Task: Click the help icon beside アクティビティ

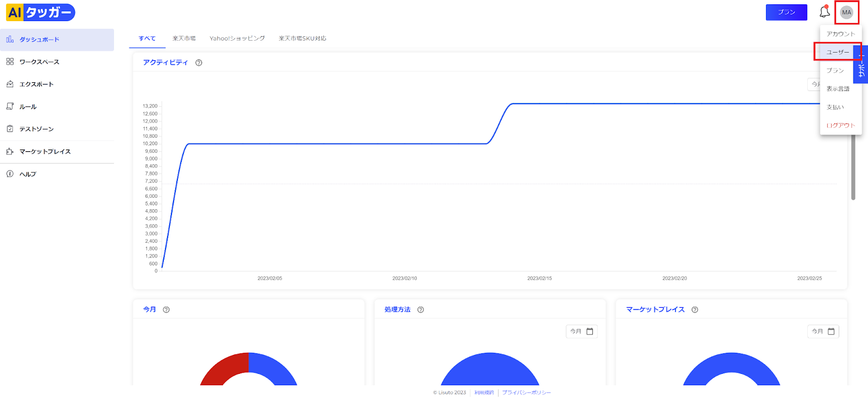Action: click(199, 63)
